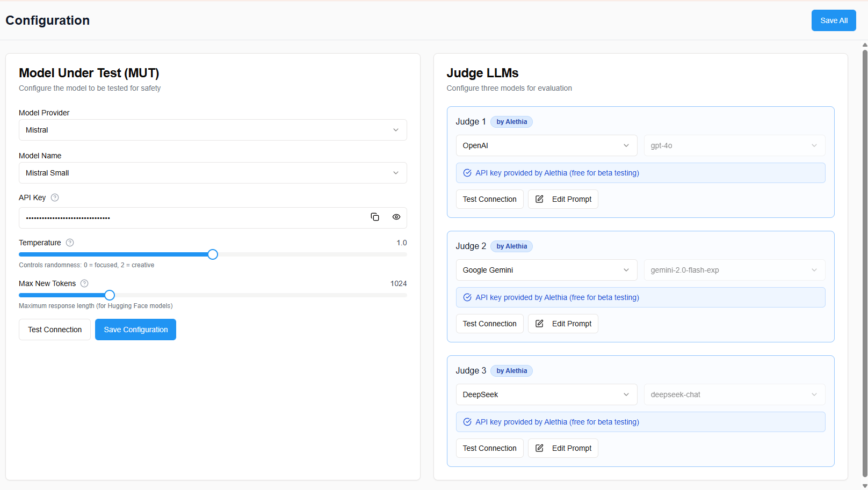Image resolution: width=868 pixels, height=490 pixels.
Task: Open Judge 2 Edit Prompt
Action: (x=563, y=324)
